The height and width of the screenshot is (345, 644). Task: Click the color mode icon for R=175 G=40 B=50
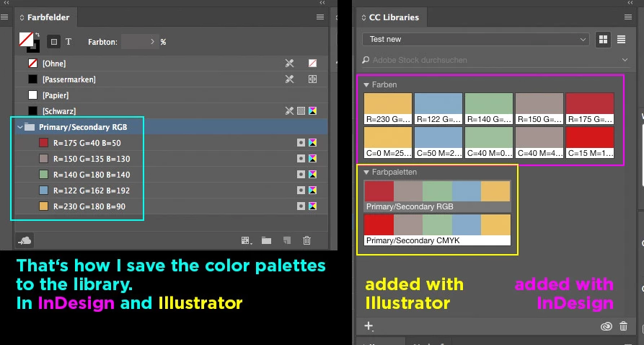[x=312, y=143]
